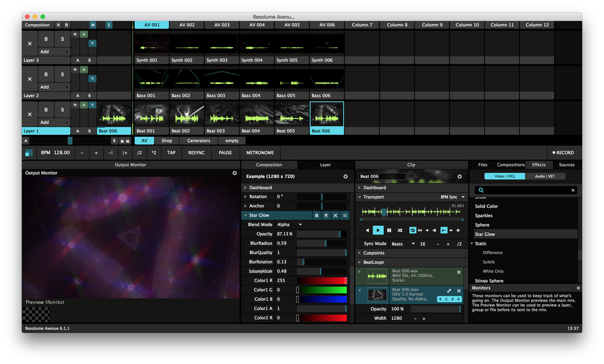This screenshot has width=604, height=364.
Task: Open Output Monitor settings gear
Action: (x=235, y=173)
